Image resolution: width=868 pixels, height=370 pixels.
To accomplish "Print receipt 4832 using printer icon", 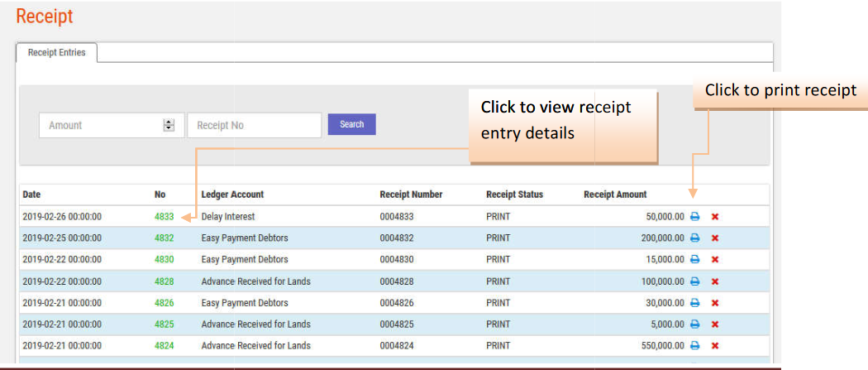I will click(695, 238).
